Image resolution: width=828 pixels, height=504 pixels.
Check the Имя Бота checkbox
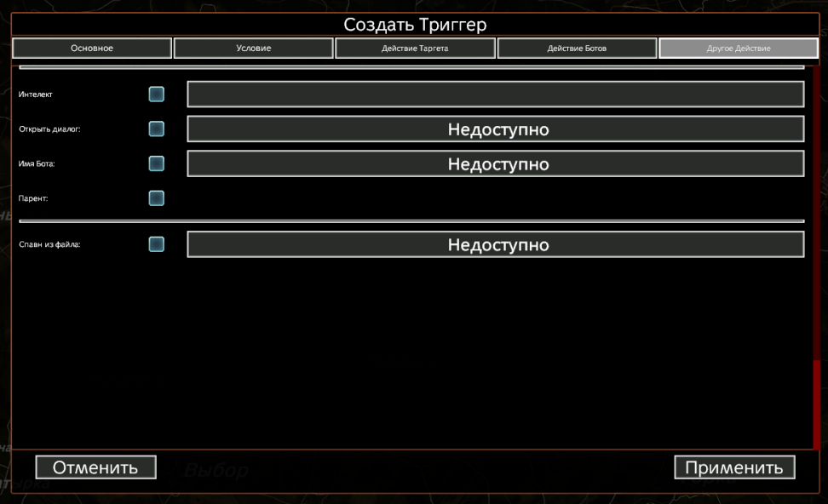[x=157, y=163]
